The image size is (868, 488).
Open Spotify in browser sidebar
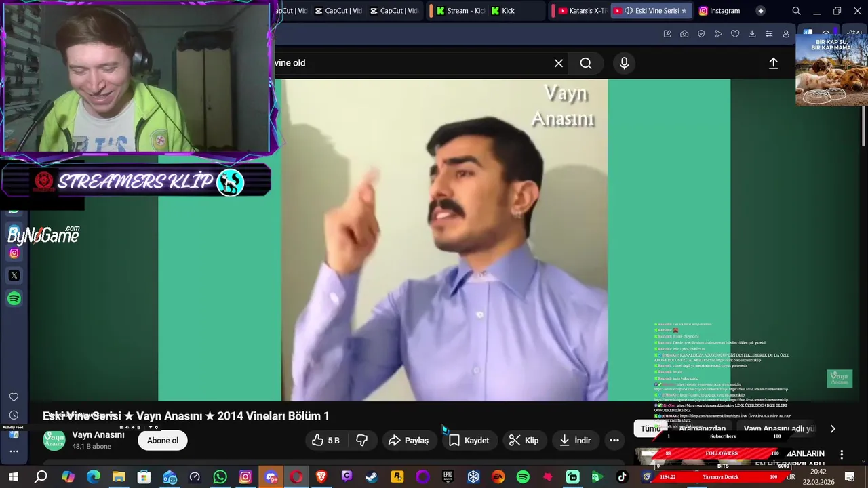14,298
